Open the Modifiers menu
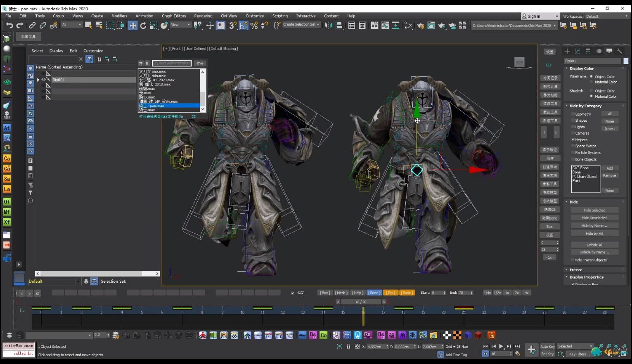This screenshot has height=364, width=632. 119,16
